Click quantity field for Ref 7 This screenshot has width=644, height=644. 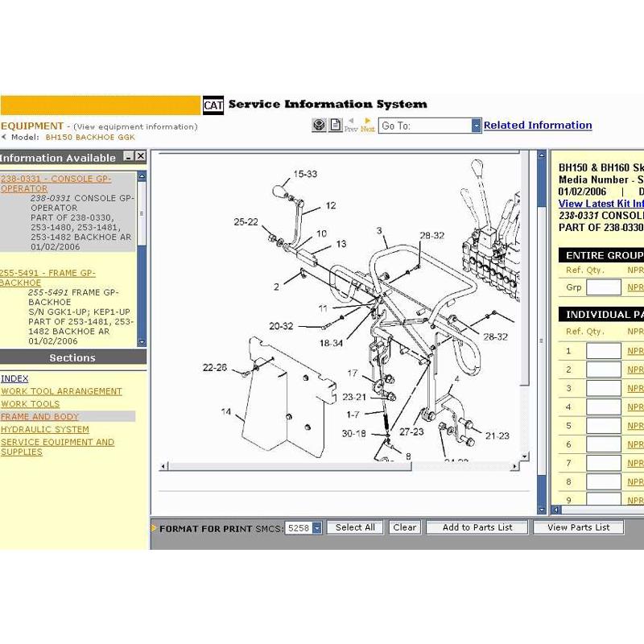pos(603,464)
